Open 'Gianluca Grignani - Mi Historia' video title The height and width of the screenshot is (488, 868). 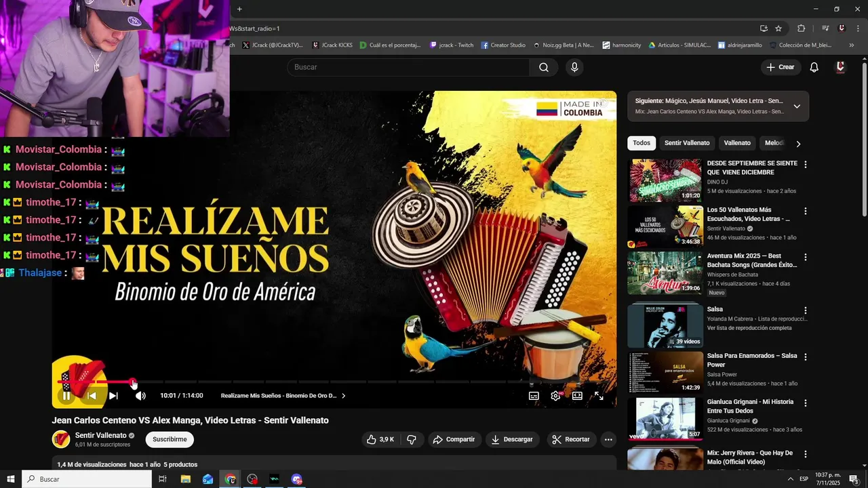click(x=750, y=406)
